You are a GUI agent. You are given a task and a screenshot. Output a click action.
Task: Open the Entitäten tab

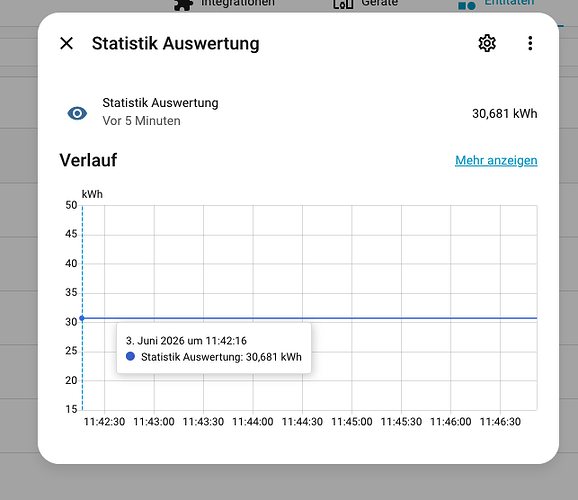tap(496, 4)
